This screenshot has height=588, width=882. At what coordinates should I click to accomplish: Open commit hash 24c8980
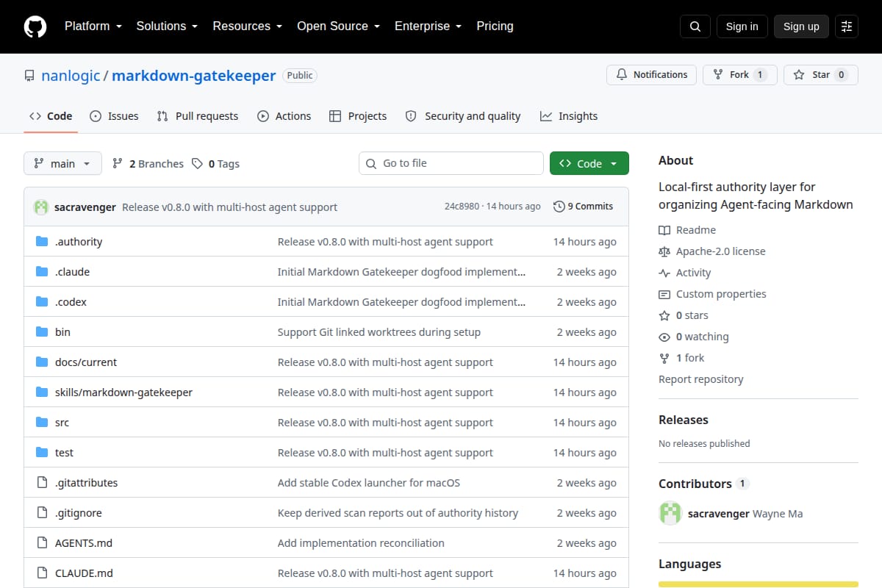coord(462,207)
